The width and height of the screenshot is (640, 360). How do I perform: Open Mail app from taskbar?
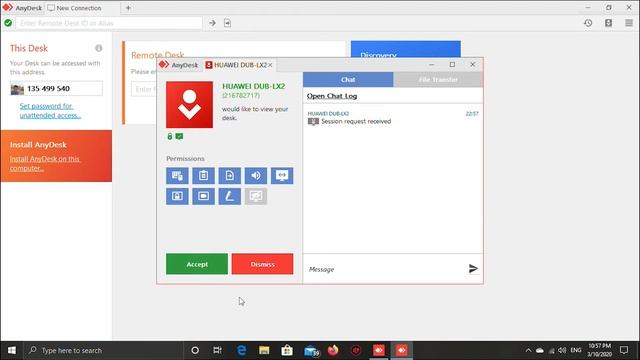click(311, 350)
